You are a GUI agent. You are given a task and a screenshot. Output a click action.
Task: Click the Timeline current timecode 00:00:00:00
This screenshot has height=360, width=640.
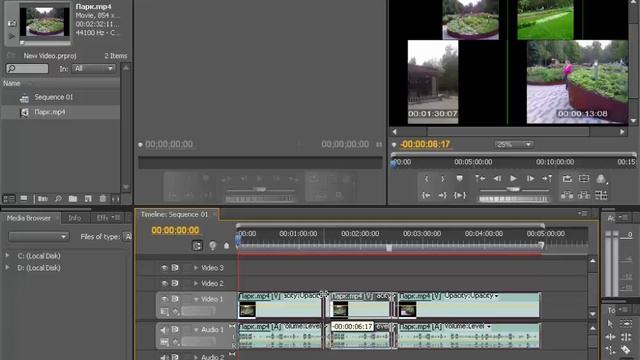176,231
